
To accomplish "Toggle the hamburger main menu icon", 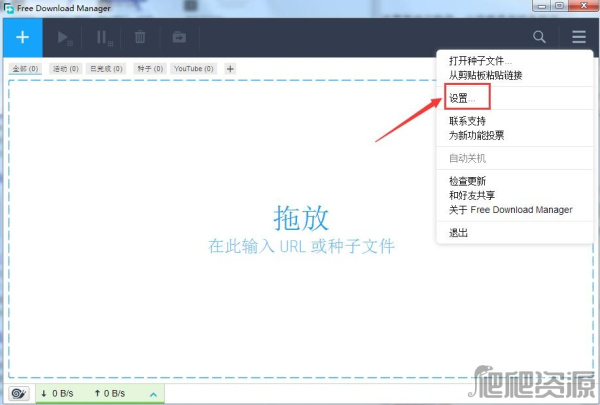I will tap(579, 37).
